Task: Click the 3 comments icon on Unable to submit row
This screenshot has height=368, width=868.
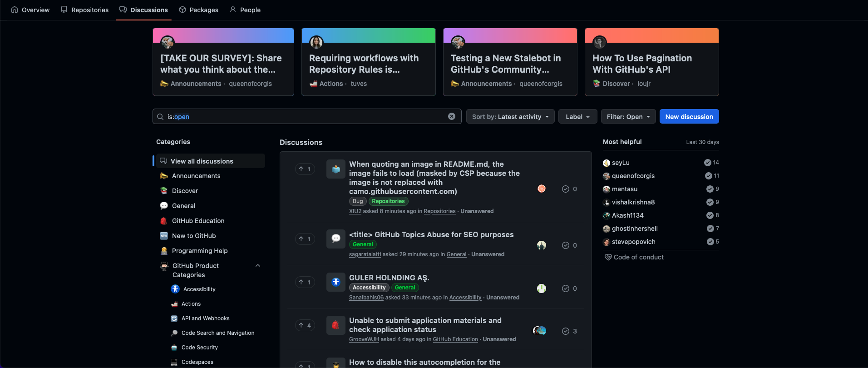Action: tap(566, 331)
